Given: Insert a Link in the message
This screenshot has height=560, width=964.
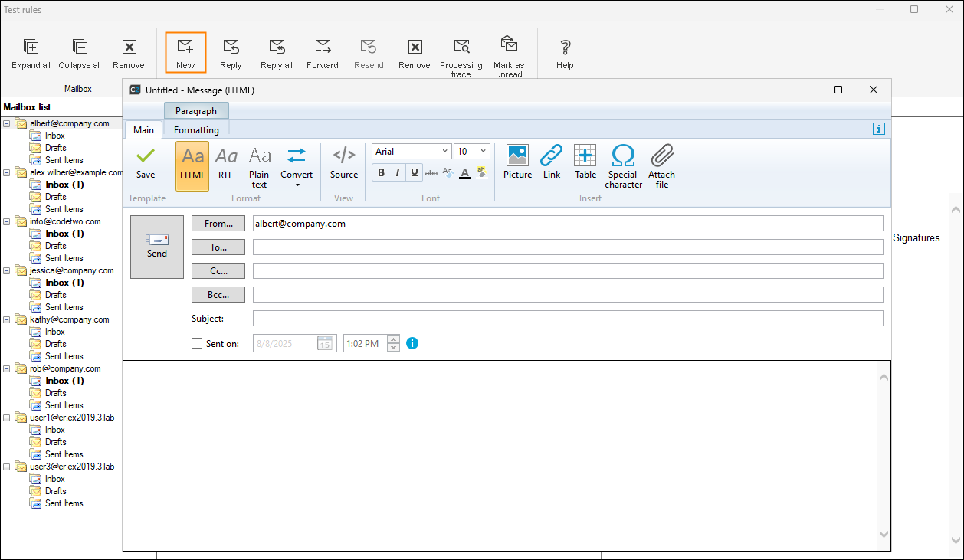Looking at the screenshot, I should (551, 156).
